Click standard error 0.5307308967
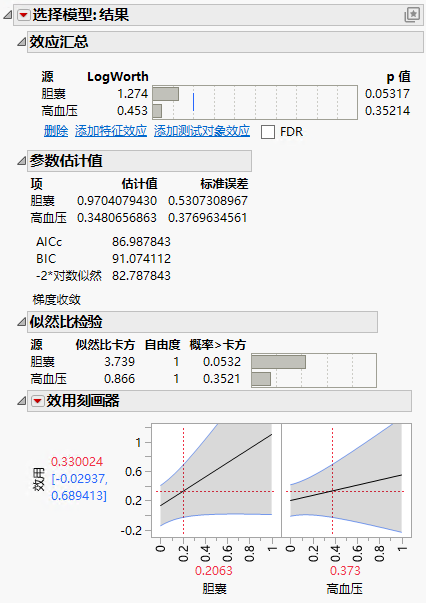Image resolution: width=426 pixels, height=603 pixels. tap(208, 201)
